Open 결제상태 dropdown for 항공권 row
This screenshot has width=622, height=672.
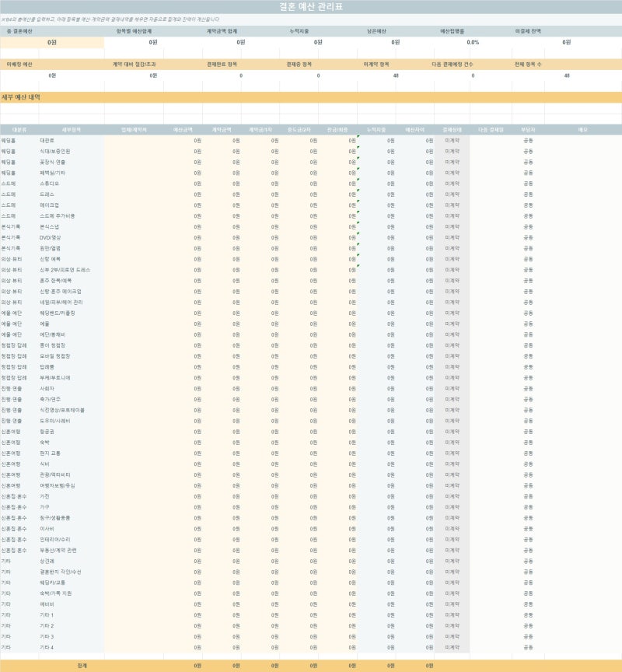[452, 432]
